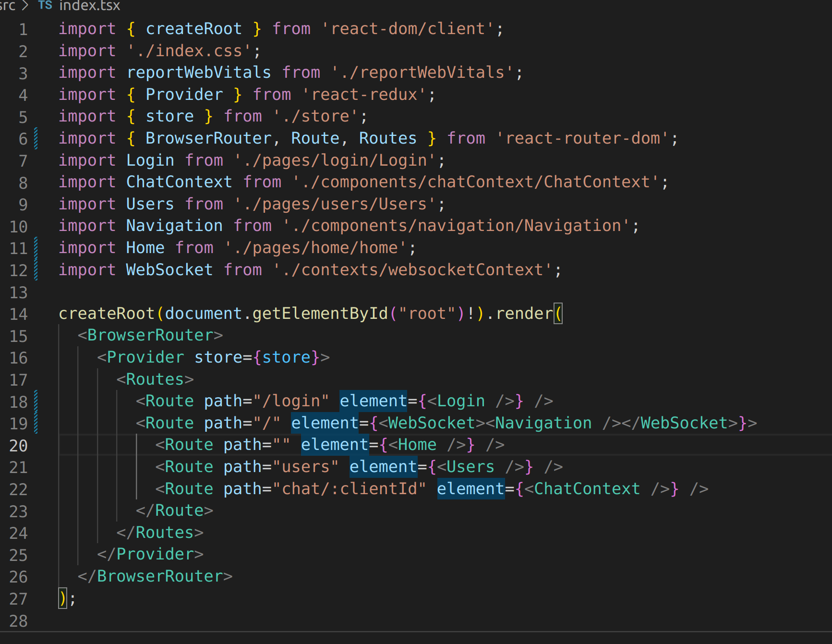Click the store={store} prop on Provider
Screen dimensions: 832x644
[257, 357]
